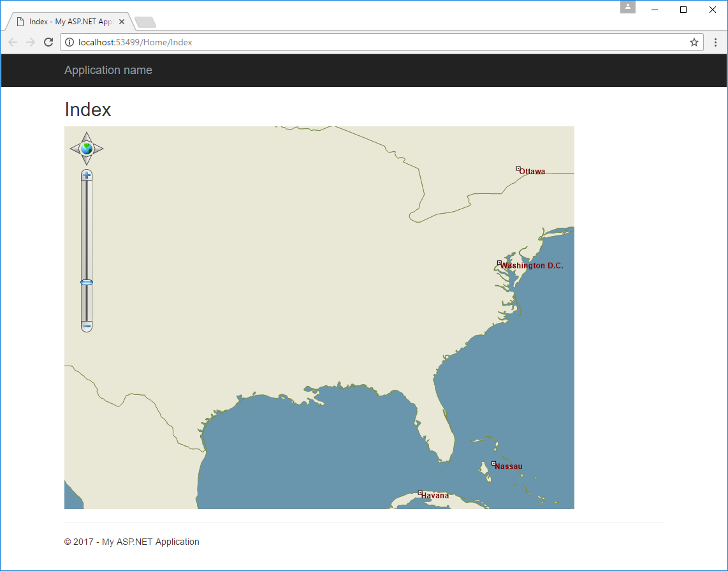Image resolution: width=728 pixels, height=571 pixels.
Task: Click the pan left arrow on the map
Action: pos(75,149)
